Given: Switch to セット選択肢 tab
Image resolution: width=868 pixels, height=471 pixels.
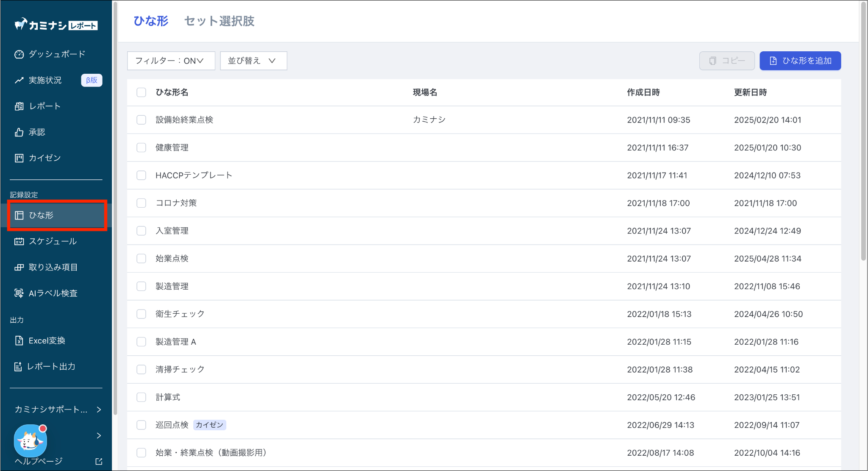Looking at the screenshot, I should 219,21.
